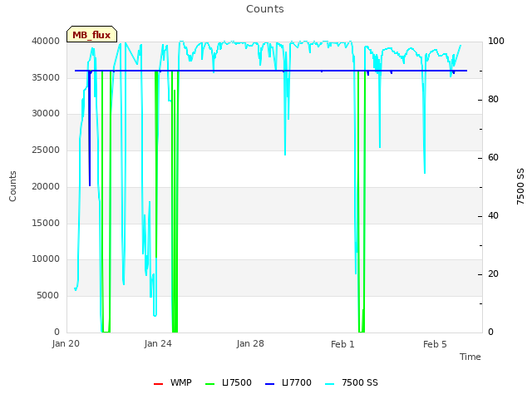Click the Counts chart title

pyautogui.click(x=265, y=9)
